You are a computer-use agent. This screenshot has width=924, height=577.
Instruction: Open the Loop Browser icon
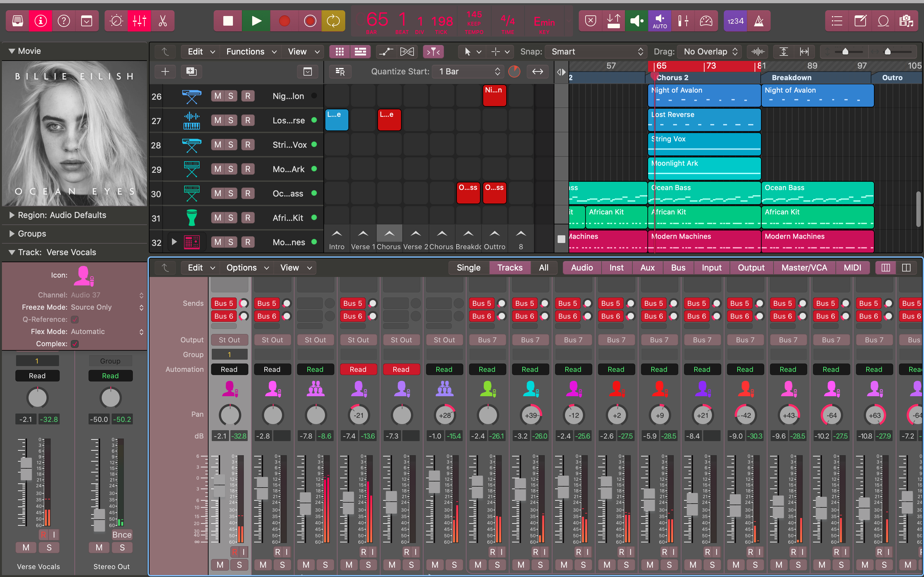point(883,21)
